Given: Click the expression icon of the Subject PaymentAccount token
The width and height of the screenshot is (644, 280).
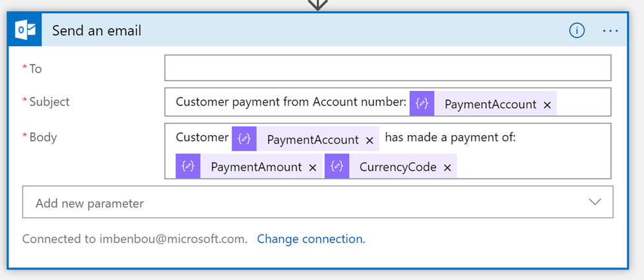Looking at the screenshot, I should (422, 104).
